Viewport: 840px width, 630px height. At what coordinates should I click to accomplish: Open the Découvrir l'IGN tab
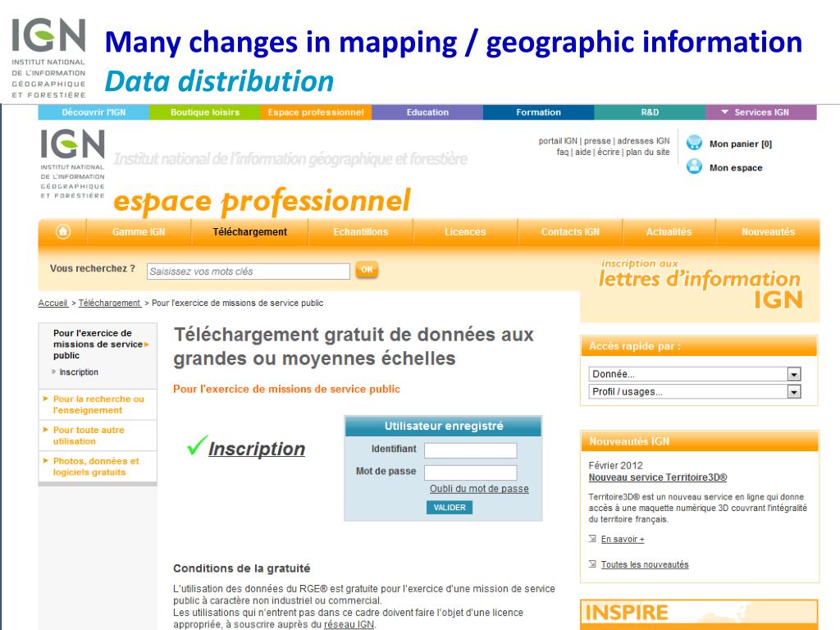94,112
